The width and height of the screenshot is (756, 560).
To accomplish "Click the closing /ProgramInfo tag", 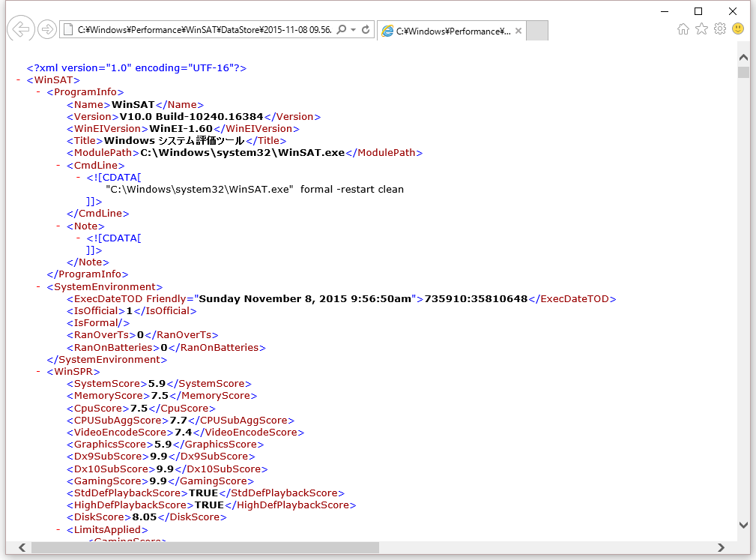I will coord(88,274).
